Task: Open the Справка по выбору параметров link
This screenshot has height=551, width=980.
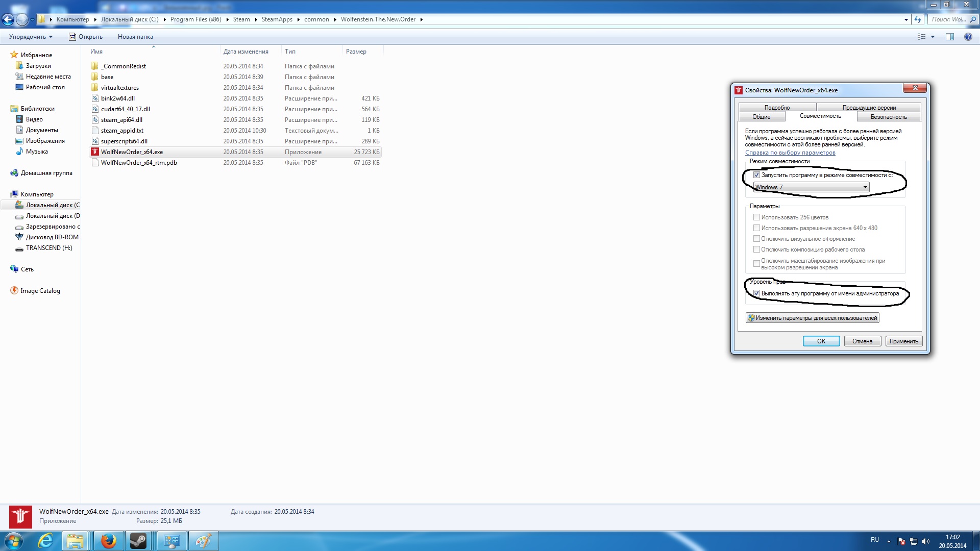Action: (790, 153)
